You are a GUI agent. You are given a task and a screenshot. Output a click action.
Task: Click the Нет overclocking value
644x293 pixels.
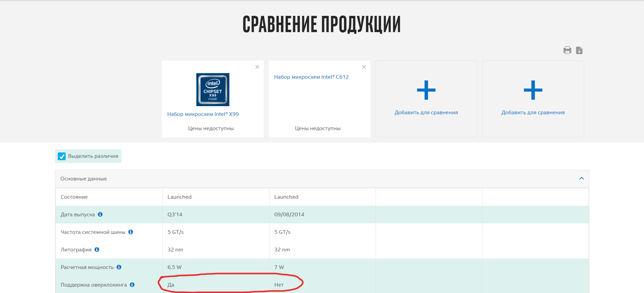[279, 285]
